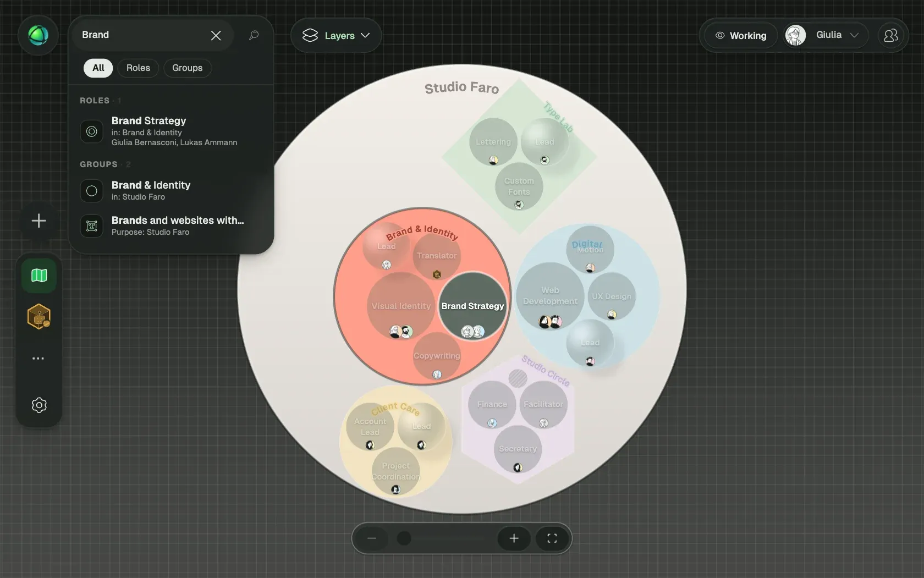Select the Copywriting role circle
The height and width of the screenshot is (578, 924).
coord(437,356)
